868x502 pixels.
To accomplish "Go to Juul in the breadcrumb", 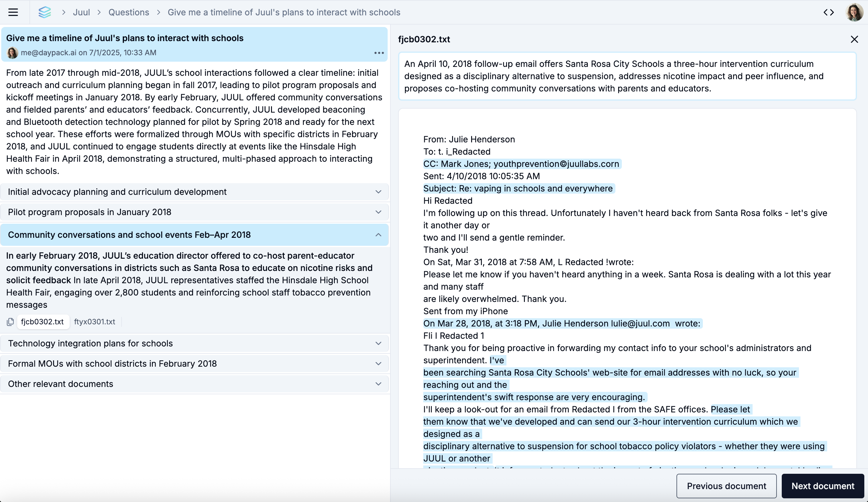I will [81, 12].
